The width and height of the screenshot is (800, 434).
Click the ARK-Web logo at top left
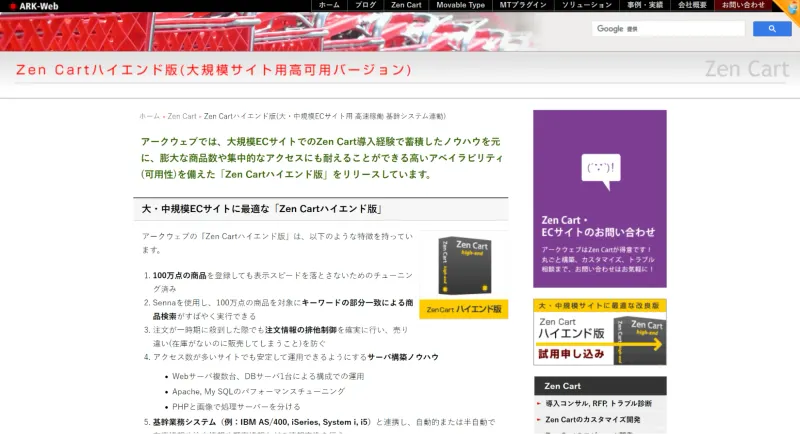coord(34,6)
